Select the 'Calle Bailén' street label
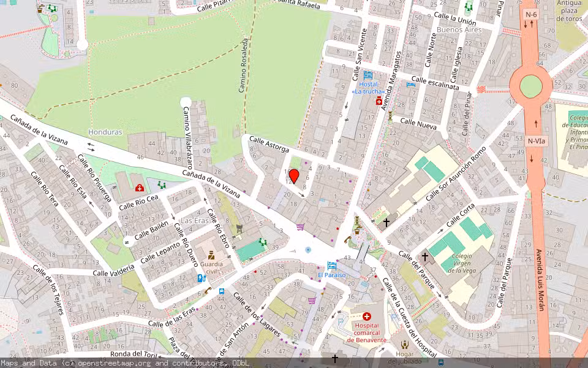 click(x=151, y=230)
